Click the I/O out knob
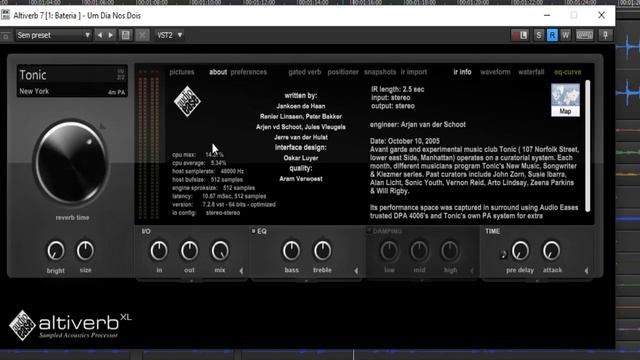Viewport: 640px width, 360px height. coord(189,251)
